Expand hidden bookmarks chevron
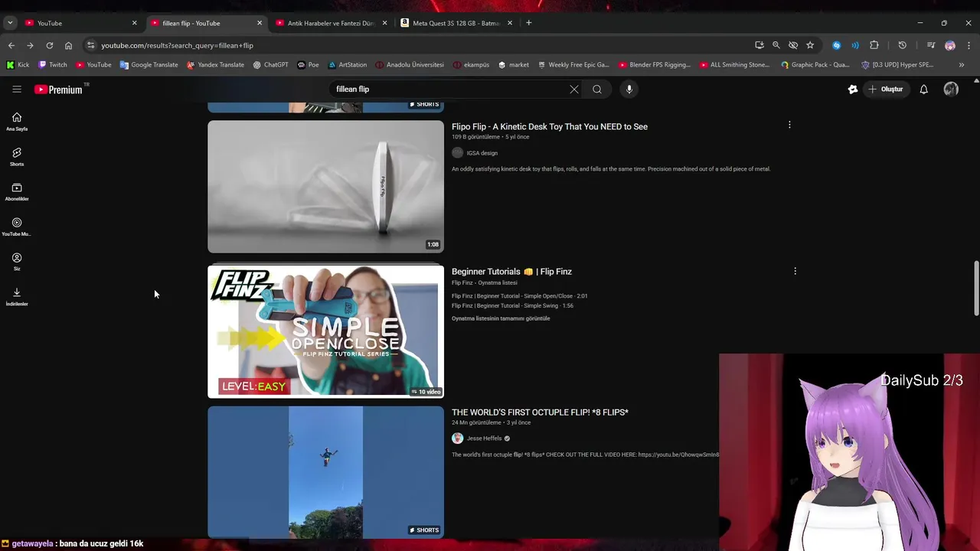Screen dimensions: 980x551 (962, 65)
